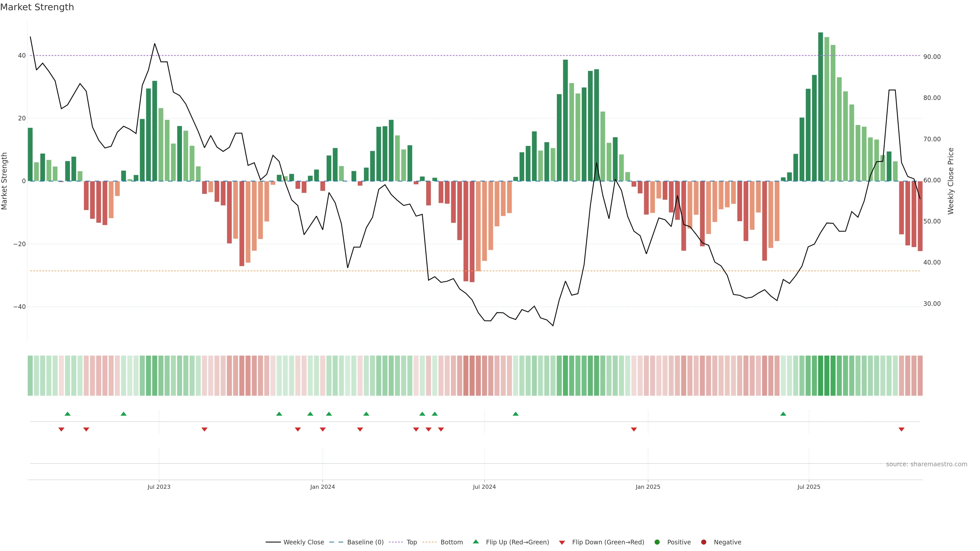The width and height of the screenshot is (980, 551).
Task: Click the rightmost green Flip Up triangle marker
Action: (783, 414)
